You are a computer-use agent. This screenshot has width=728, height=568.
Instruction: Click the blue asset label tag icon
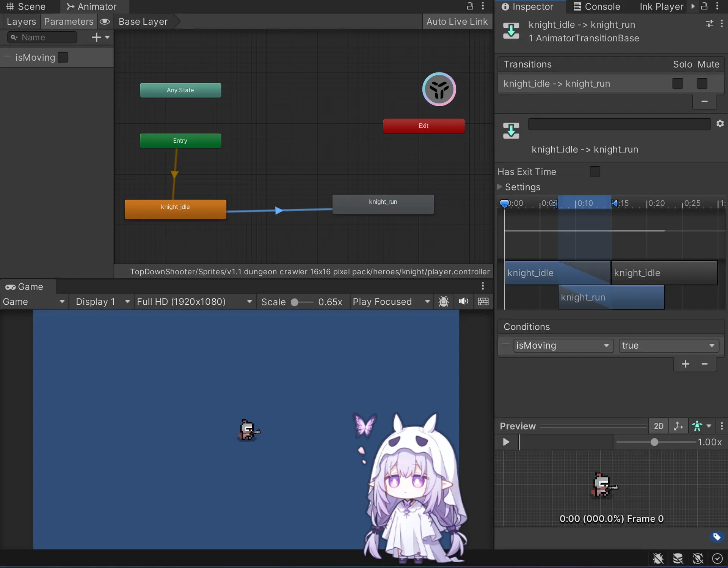[x=717, y=537]
